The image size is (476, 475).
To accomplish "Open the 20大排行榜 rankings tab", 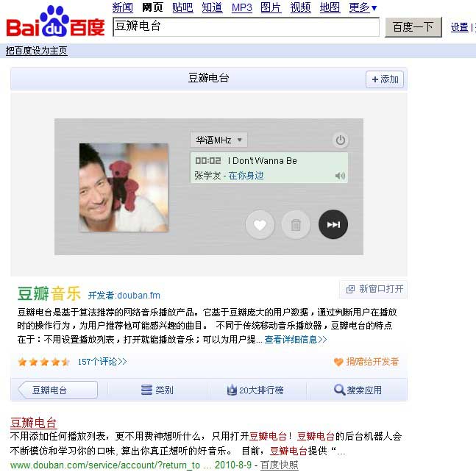I will 255,390.
